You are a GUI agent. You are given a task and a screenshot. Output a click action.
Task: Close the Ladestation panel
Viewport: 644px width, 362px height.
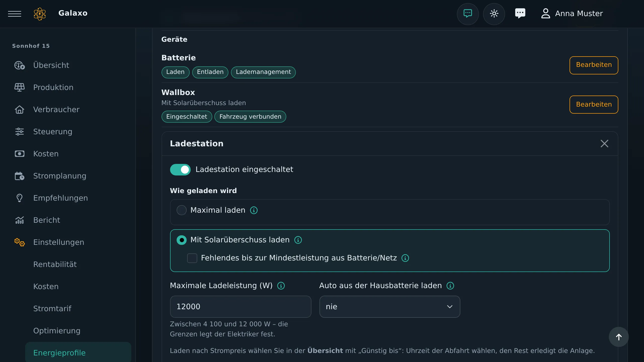pos(604,144)
